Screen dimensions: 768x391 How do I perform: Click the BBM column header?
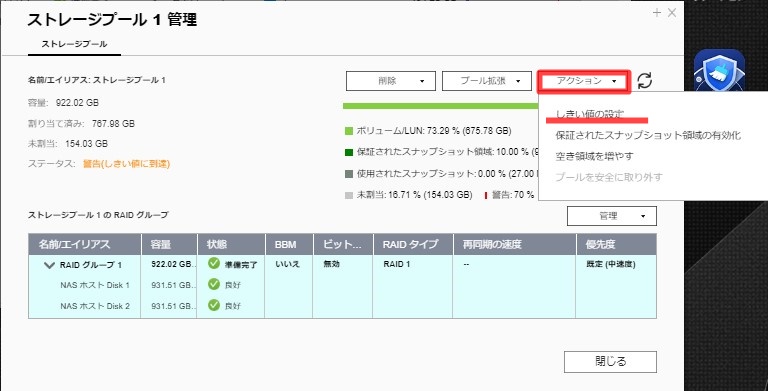pyautogui.click(x=289, y=244)
